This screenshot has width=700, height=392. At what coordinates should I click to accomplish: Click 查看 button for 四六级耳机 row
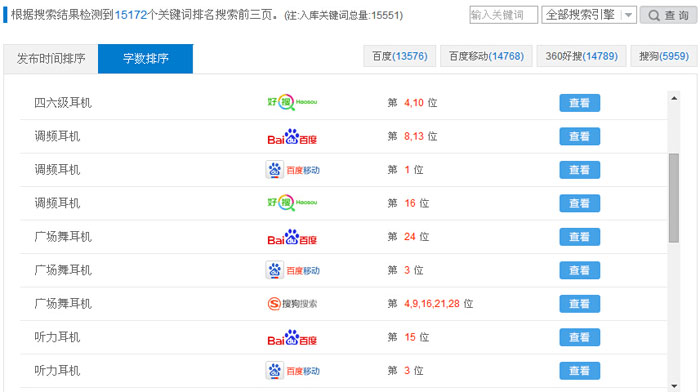[x=579, y=103]
